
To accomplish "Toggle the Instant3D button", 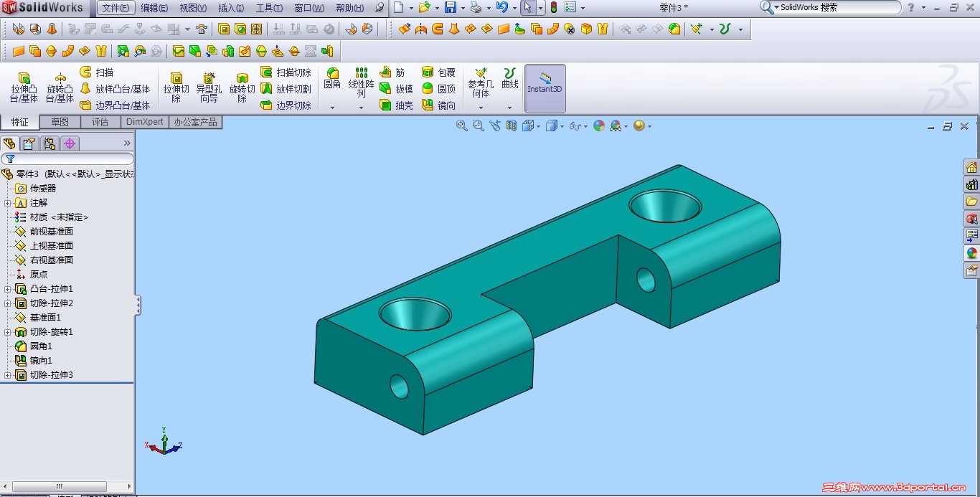I will [x=545, y=89].
